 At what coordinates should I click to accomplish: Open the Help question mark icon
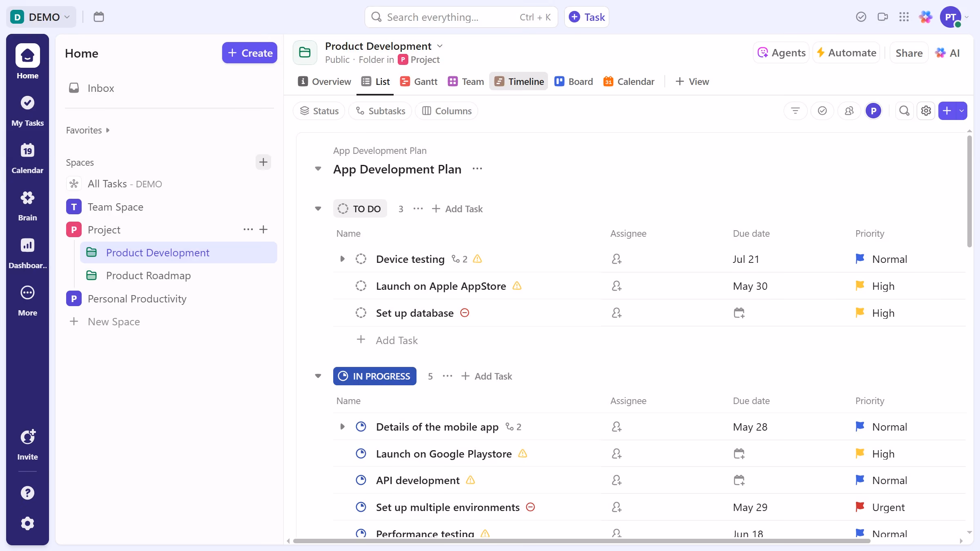[27, 493]
